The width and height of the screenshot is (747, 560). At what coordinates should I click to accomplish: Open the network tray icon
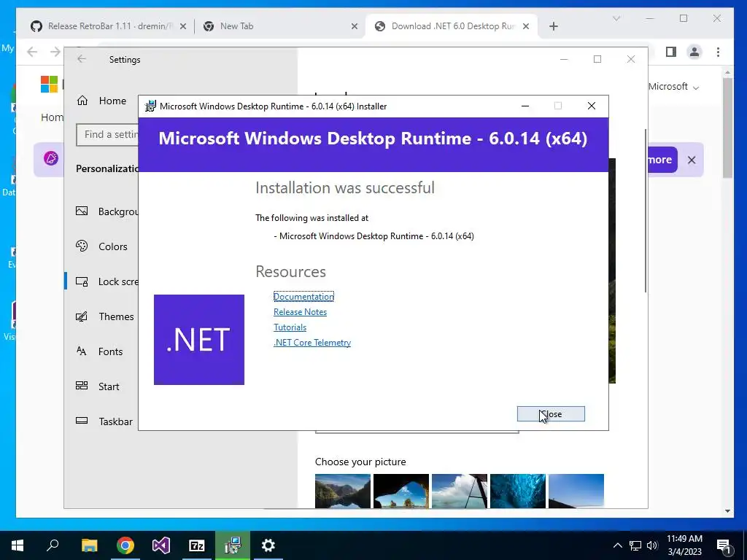pyautogui.click(x=635, y=545)
